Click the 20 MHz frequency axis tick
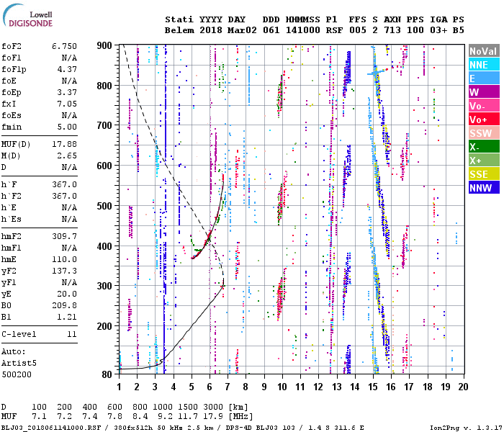504x432 pixels. click(463, 387)
